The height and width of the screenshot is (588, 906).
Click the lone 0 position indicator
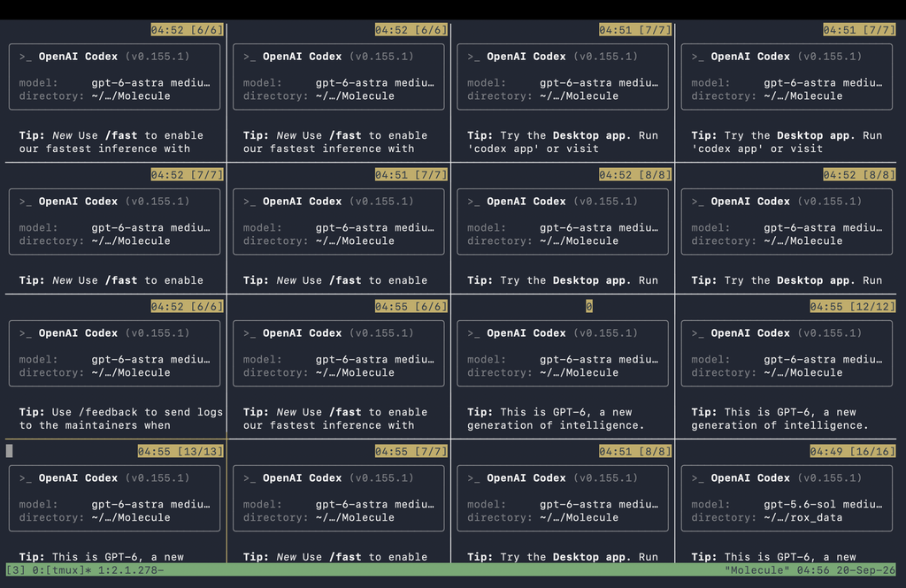pyautogui.click(x=588, y=306)
